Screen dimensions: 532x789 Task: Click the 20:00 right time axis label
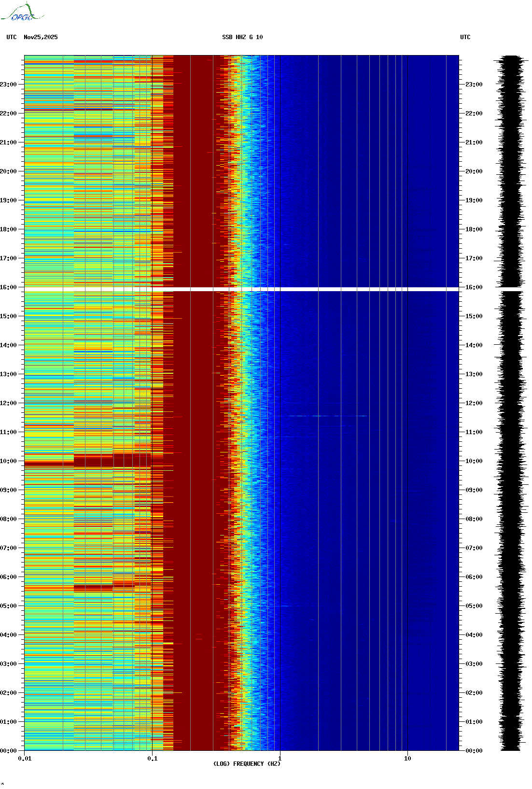(474, 171)
